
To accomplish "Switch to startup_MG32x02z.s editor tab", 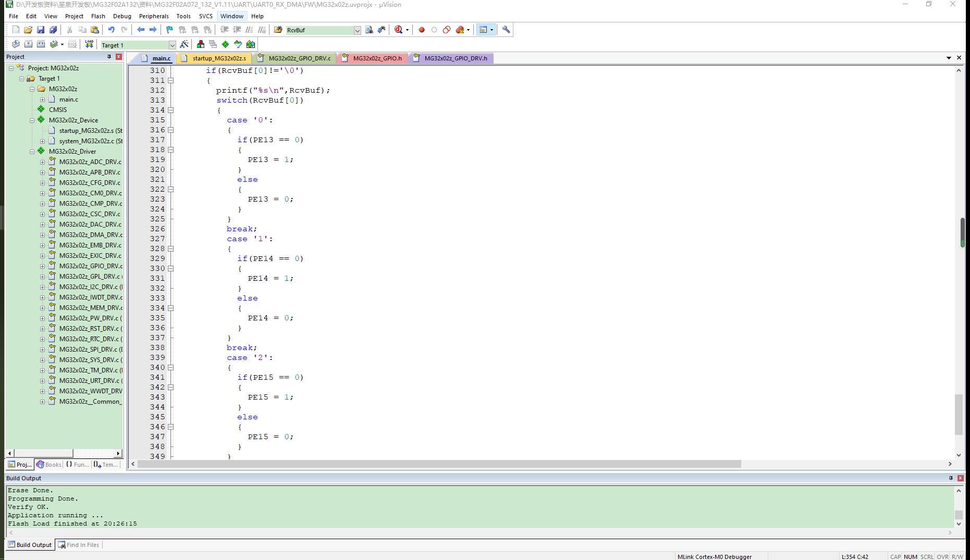I will (x=214, y=58).
